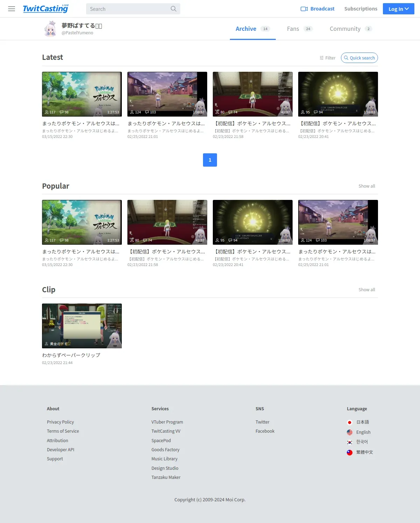This screenshot has width=420, height=523.
Task: Click the Korean flag icon
Action: pyautogui.click(x=349, y=442)
